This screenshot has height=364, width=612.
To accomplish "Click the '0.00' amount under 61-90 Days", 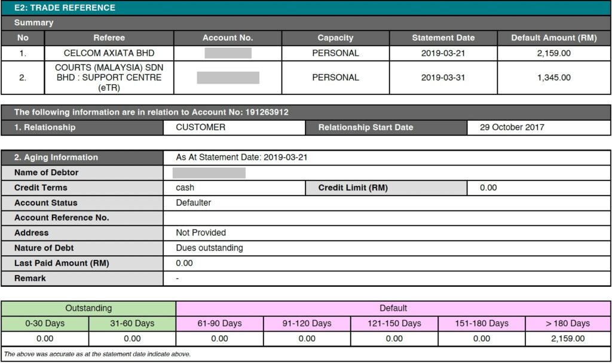I will pos(220,339).
